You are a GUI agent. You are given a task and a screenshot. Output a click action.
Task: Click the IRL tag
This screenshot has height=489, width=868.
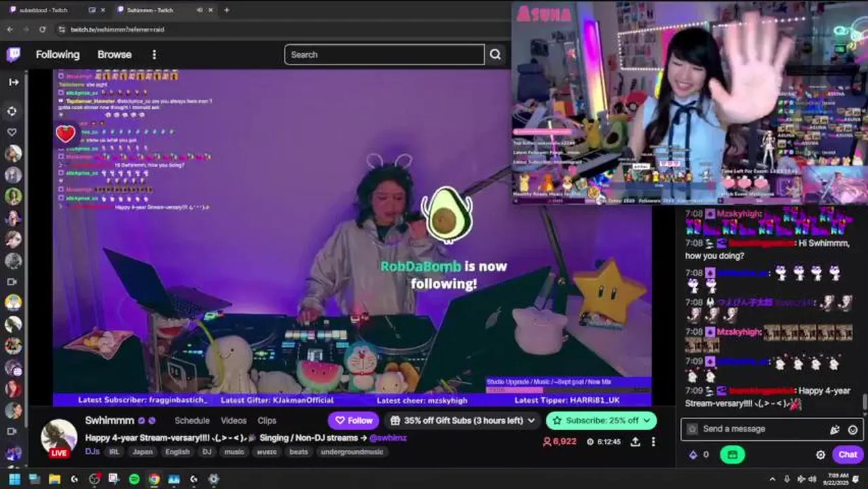(115, 452)
